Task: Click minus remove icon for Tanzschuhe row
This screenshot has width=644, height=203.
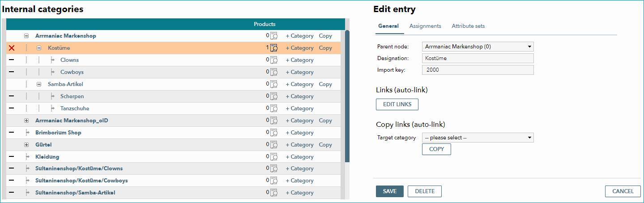Action: (12, 108)
